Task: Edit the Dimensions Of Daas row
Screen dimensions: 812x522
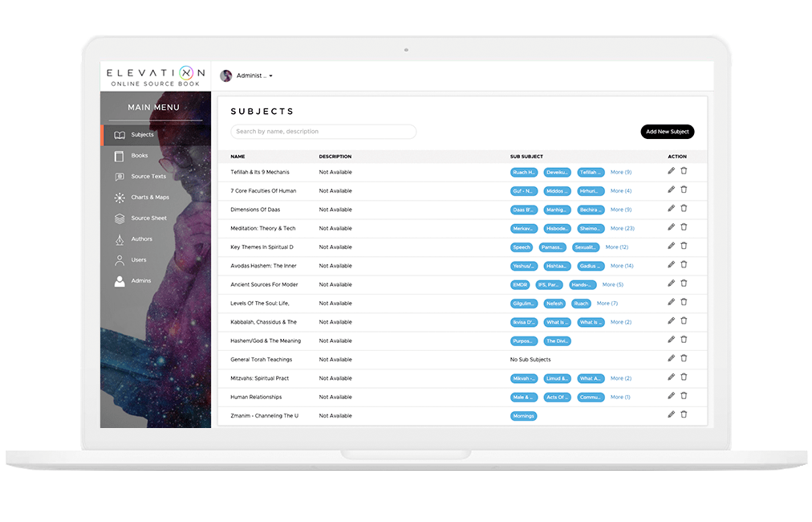Action: [x=671, y=208]
